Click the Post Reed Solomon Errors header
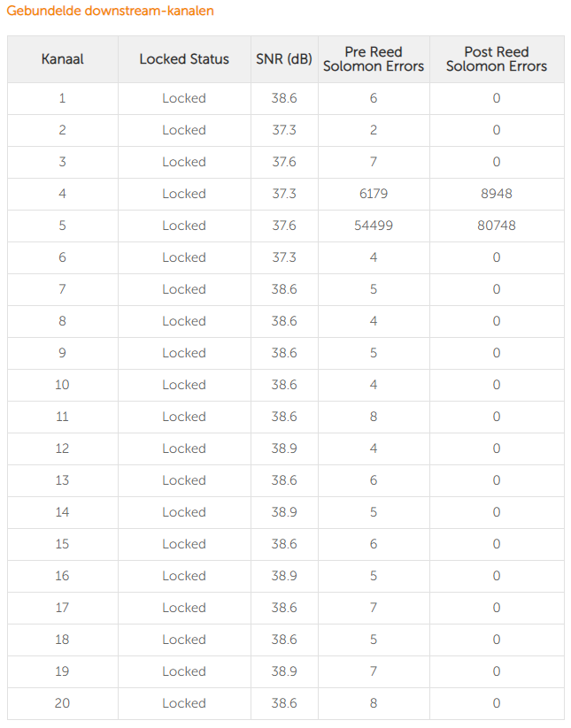This screenshot has height=728, width=571. coord(497,59)
